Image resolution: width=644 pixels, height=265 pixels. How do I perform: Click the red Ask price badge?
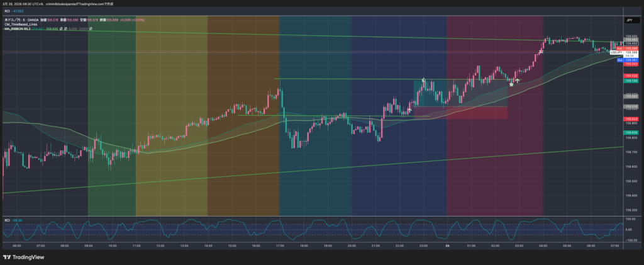click(619, 48)
